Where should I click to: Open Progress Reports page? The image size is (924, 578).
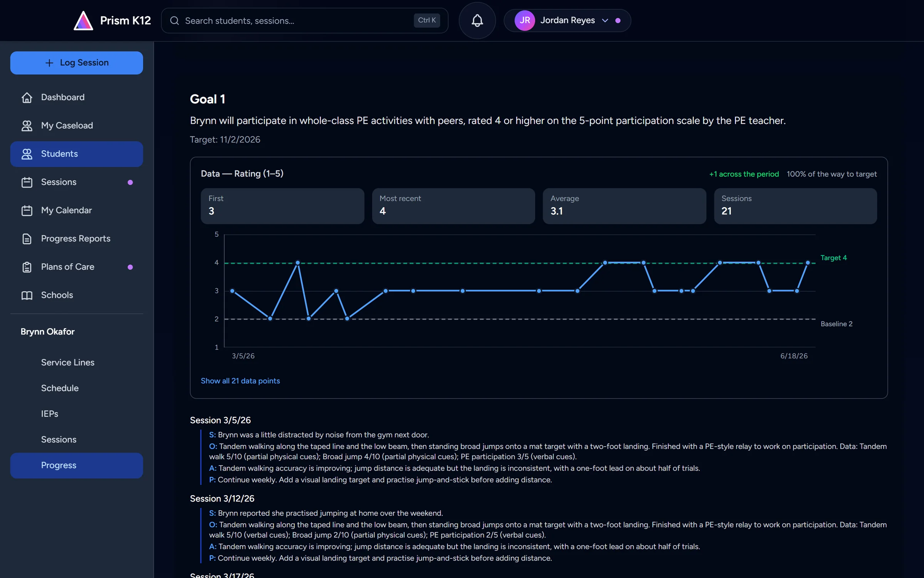pyautogui.click(x=77, y=239)
